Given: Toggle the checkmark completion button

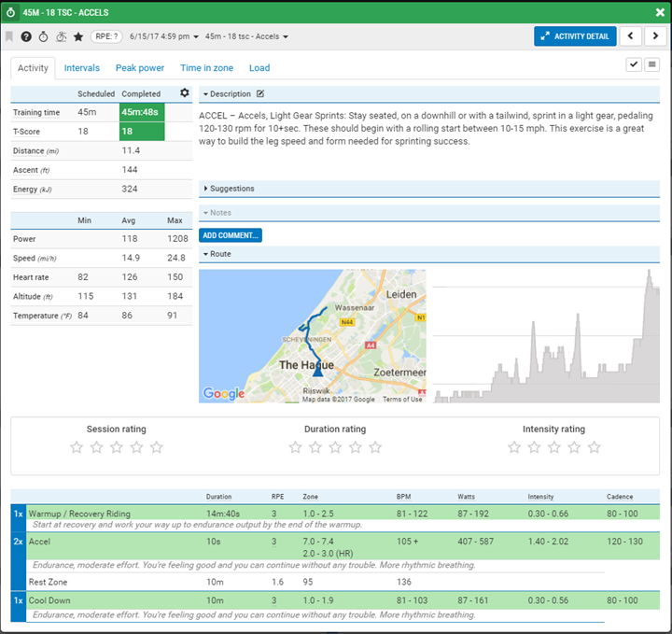Looking at the screenshot, I should pos(634,64).
